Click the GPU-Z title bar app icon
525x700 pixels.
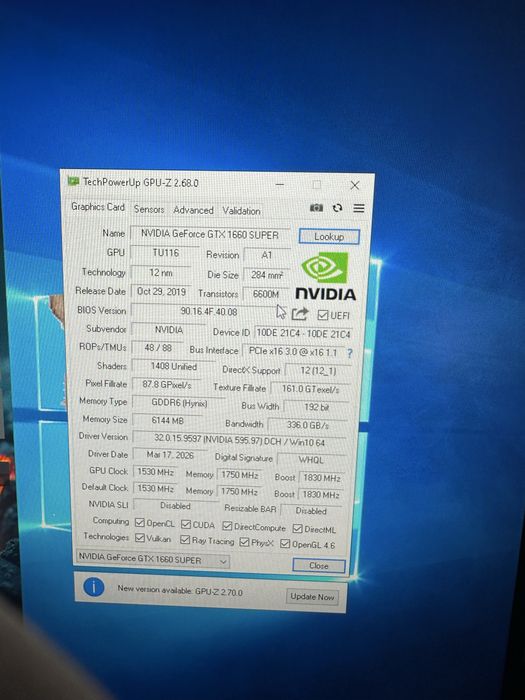coord(73,181)
